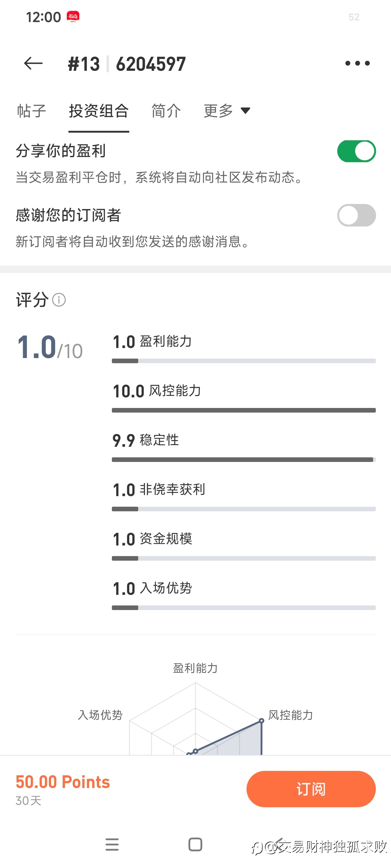Tap the 50.00 Points price label
This screenshot has height=868, width=391.
point(63,782)
